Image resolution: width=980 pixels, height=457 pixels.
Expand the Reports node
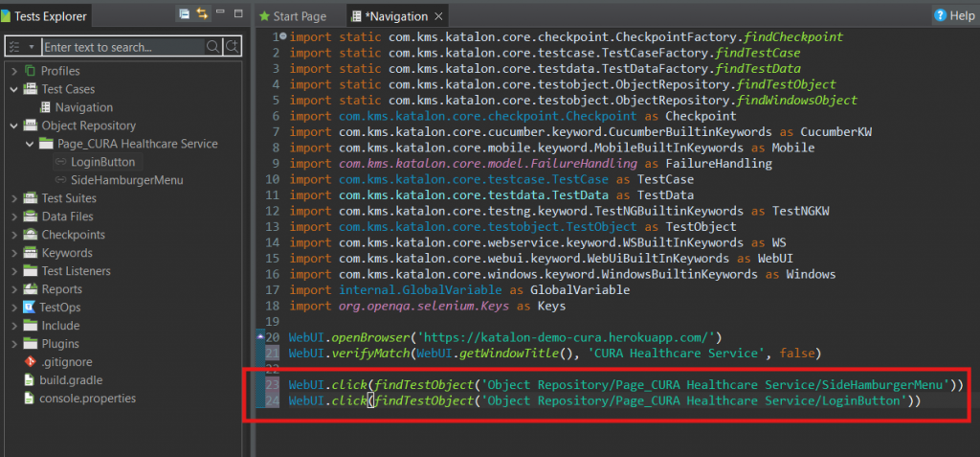click(x=14, y=289)
